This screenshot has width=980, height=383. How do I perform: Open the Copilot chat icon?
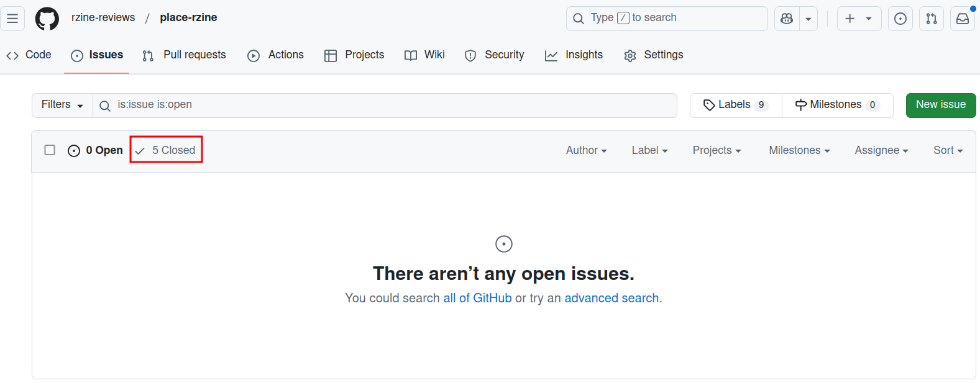click(787, 19)
